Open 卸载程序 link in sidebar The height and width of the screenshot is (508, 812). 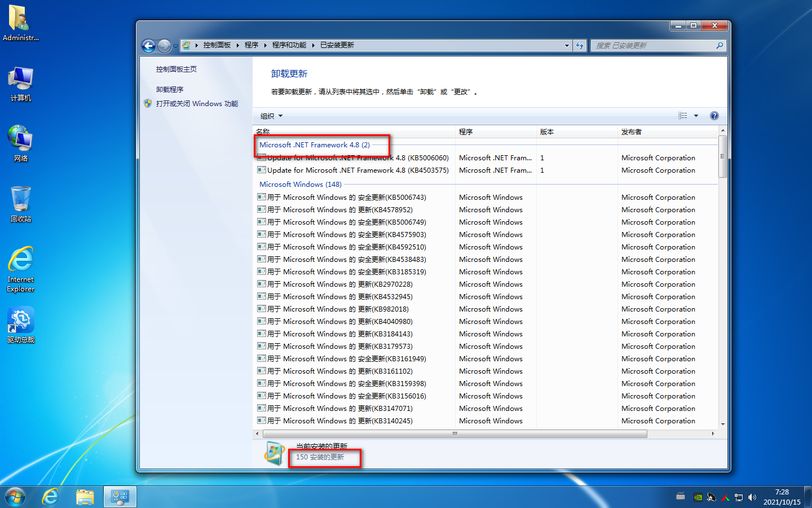170,90
